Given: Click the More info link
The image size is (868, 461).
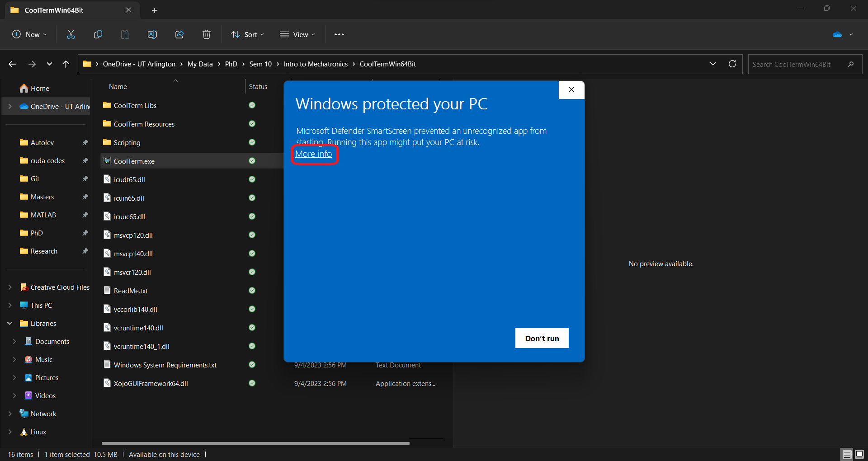Looking at the screenshot, I should [x=314, y=154].
